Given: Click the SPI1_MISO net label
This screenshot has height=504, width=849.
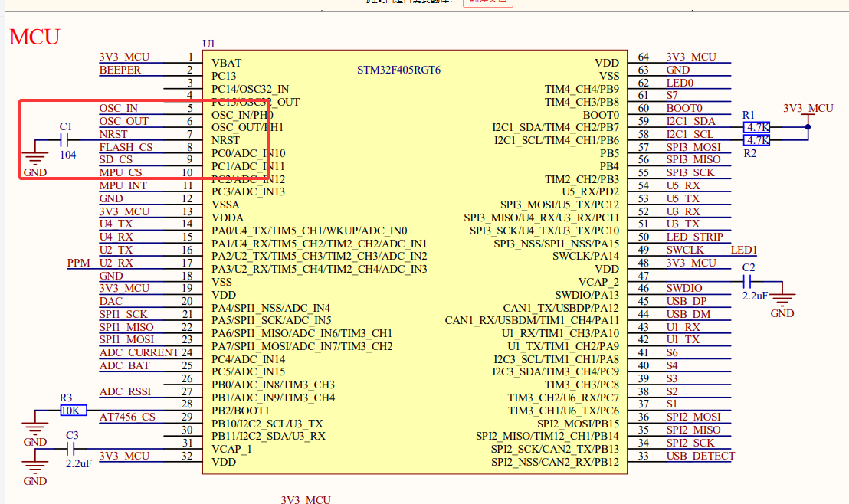Looking at the screenshot, I should tap(126, 328).
